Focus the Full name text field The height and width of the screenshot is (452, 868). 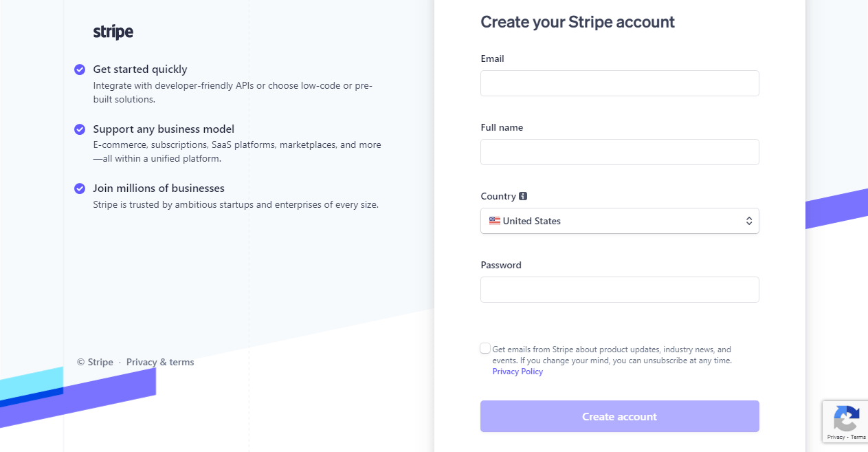click(620, 152)
